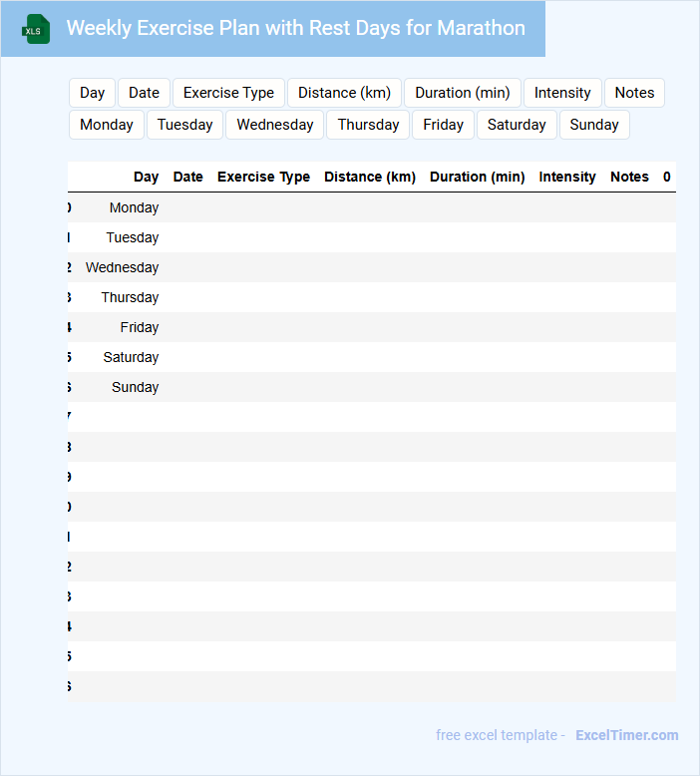
Task: Choose the Distance (km) tag
Action: tap(344, 93)
